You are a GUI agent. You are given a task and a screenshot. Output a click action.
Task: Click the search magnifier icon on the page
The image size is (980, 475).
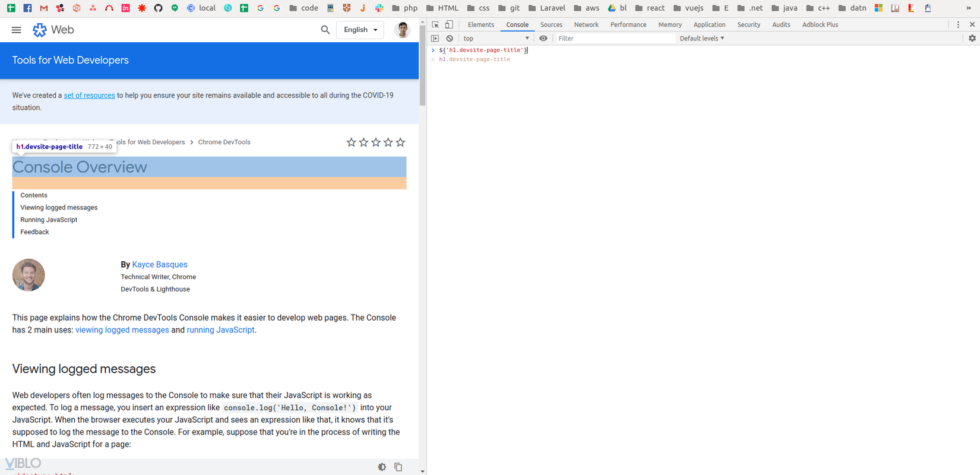click(325, 30)
